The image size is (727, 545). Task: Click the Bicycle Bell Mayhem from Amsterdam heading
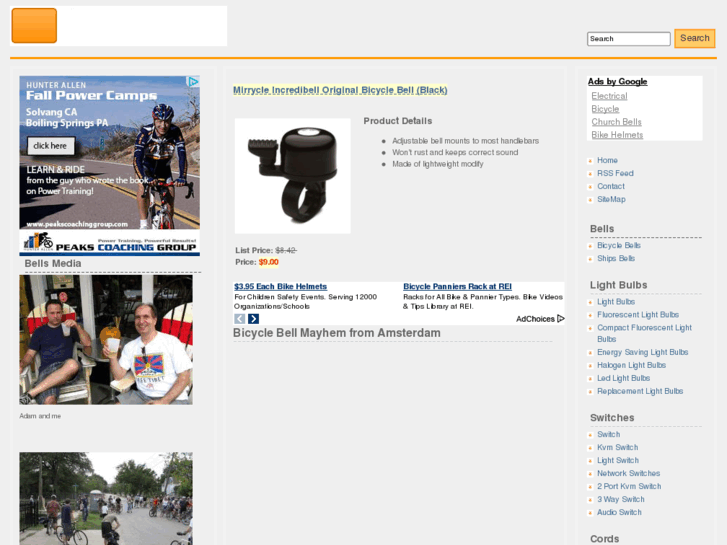337,333
